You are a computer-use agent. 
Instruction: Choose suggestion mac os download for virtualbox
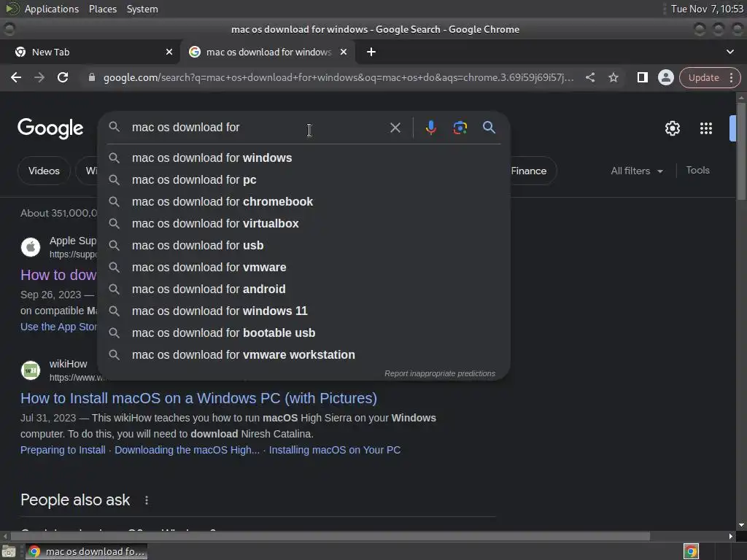[303, 223]
